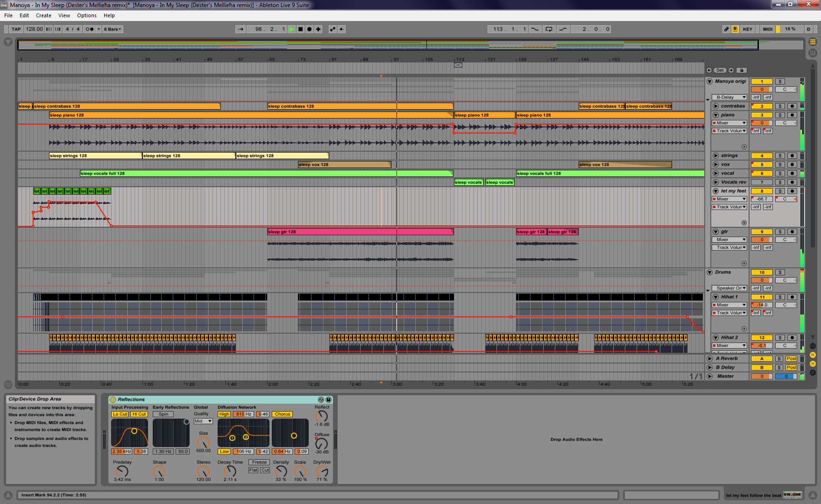Click the transport Play button

[291, 29]
